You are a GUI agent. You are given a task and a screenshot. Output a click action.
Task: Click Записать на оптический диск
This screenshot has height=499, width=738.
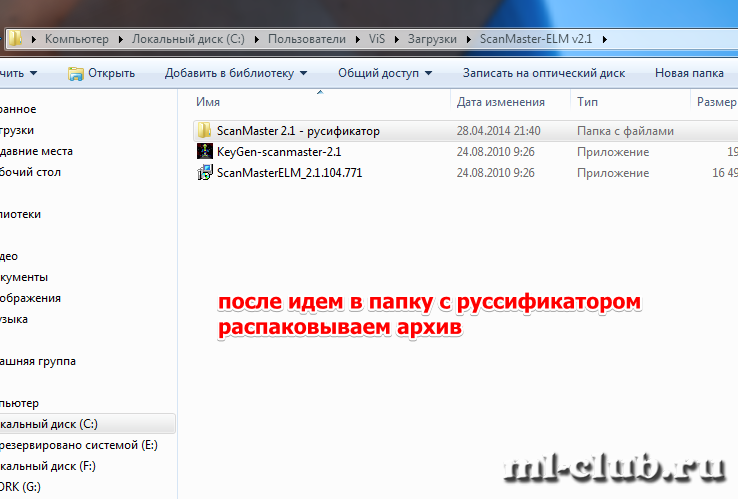click(x=543, y=73)
